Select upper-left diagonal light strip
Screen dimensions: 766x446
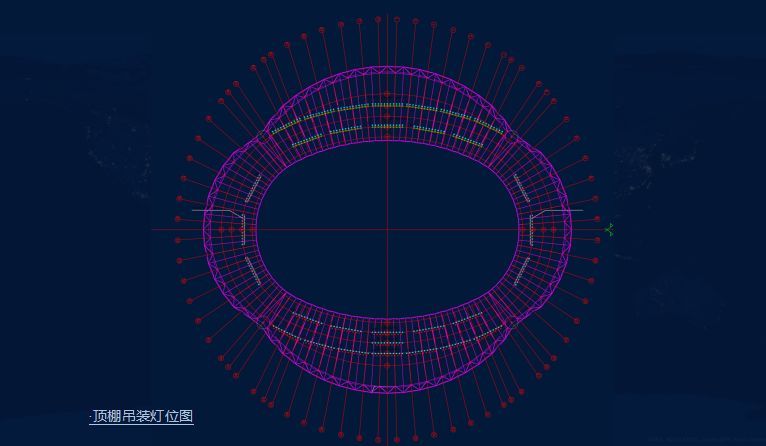(254, 188)
